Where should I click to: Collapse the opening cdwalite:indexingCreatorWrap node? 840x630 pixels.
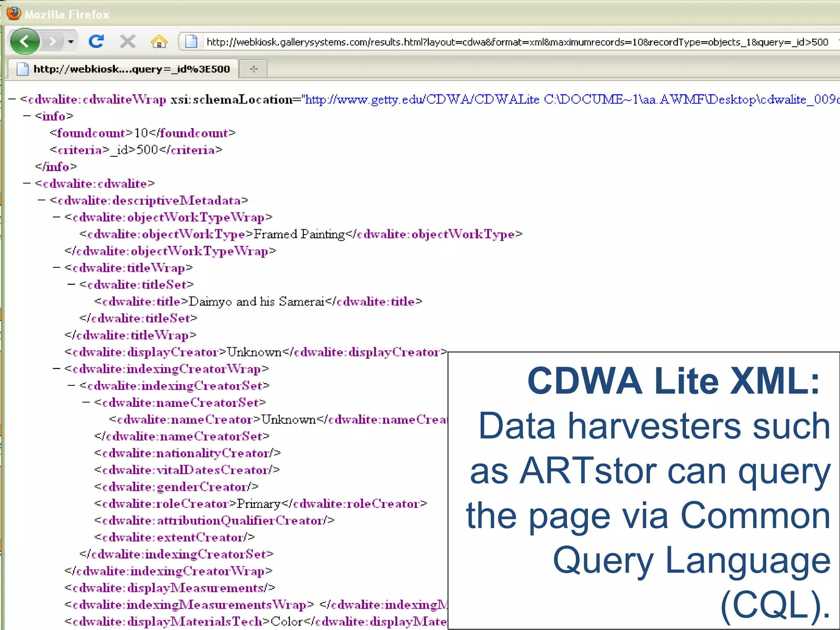[57, 369]
